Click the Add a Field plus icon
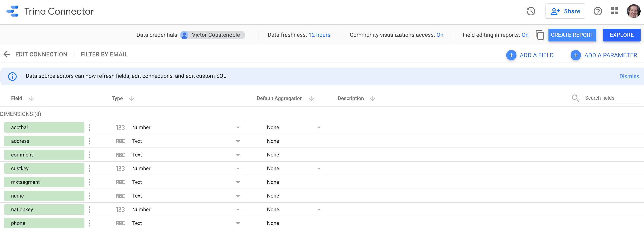This screenshot has height=242, width=644. point(511,55)
